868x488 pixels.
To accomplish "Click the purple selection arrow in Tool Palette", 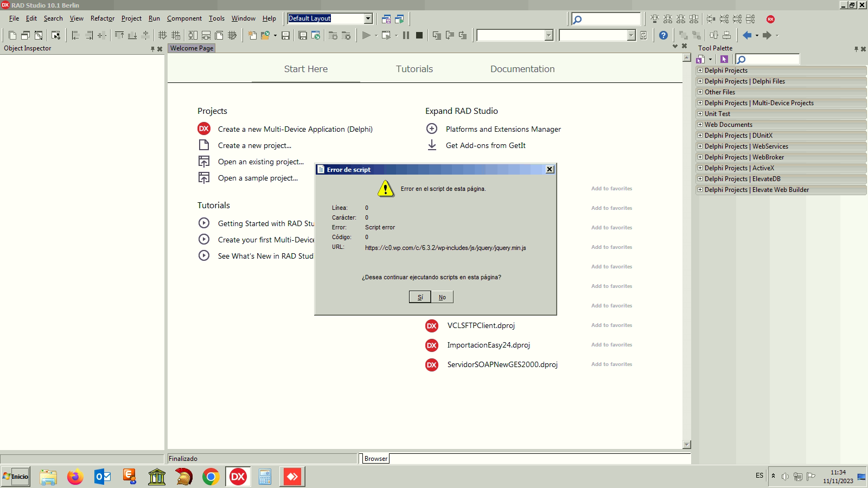I will coord(724,59).
